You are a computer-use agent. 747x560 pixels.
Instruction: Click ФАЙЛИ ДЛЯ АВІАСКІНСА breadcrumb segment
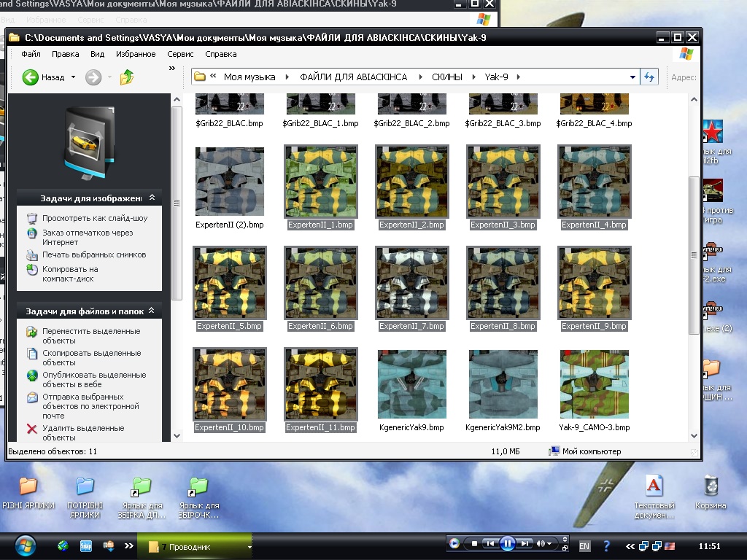(x=354, y=77)
